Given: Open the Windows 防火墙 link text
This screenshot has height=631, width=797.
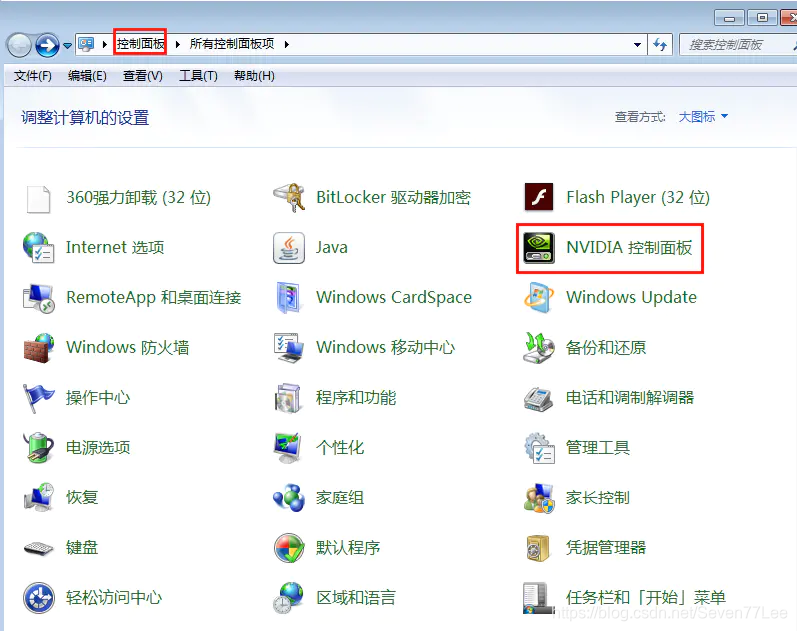Looking at the screenshot, I should pyautogui.click(x=128, y=348).
